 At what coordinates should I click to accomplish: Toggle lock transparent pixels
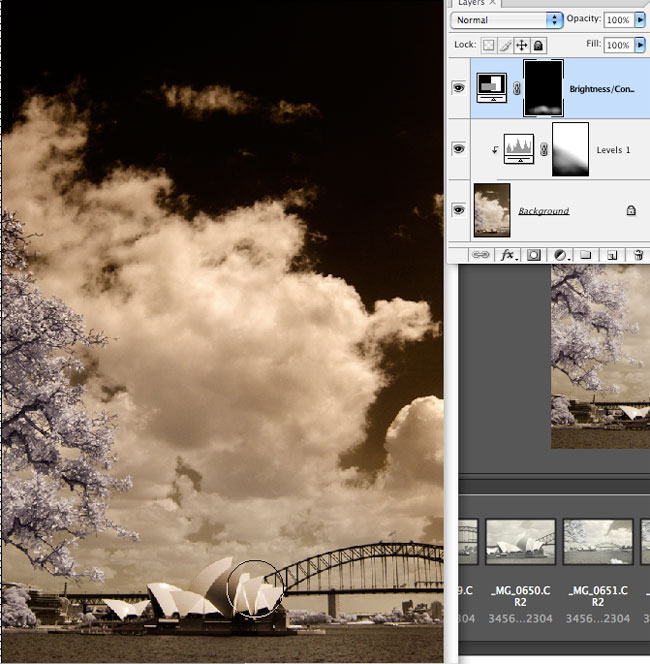pyautogui.click(x=490, y=45)
